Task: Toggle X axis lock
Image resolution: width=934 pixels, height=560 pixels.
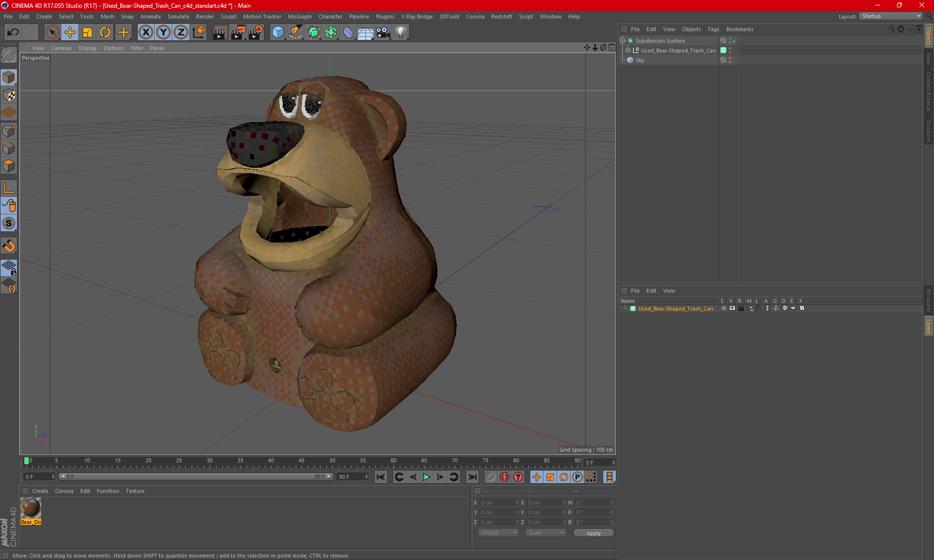Action: 145,33
